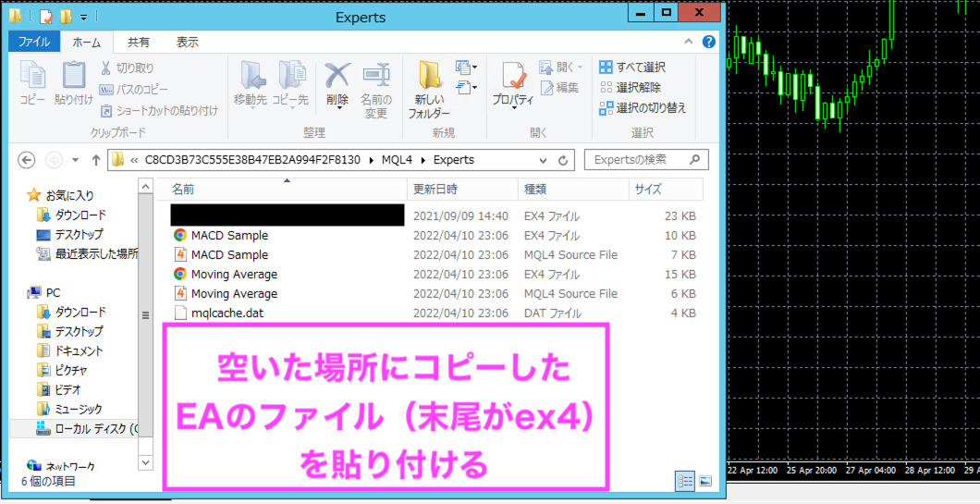Image resolution: width=980 pixels, height=504 pixels.
Task: Sort by Size (サイズ) column header
Action: (x=666, y=189)
